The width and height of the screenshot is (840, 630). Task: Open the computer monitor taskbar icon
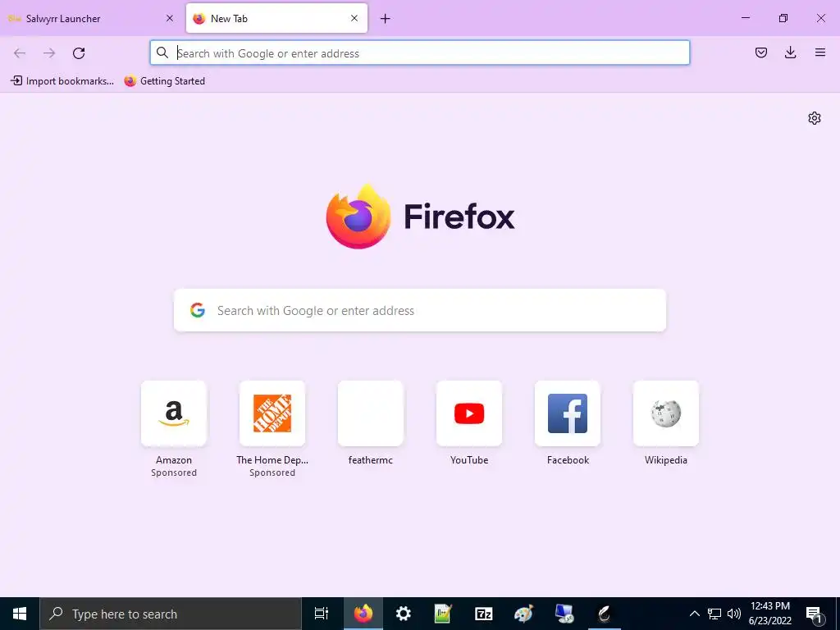click(x=564, y=614)
